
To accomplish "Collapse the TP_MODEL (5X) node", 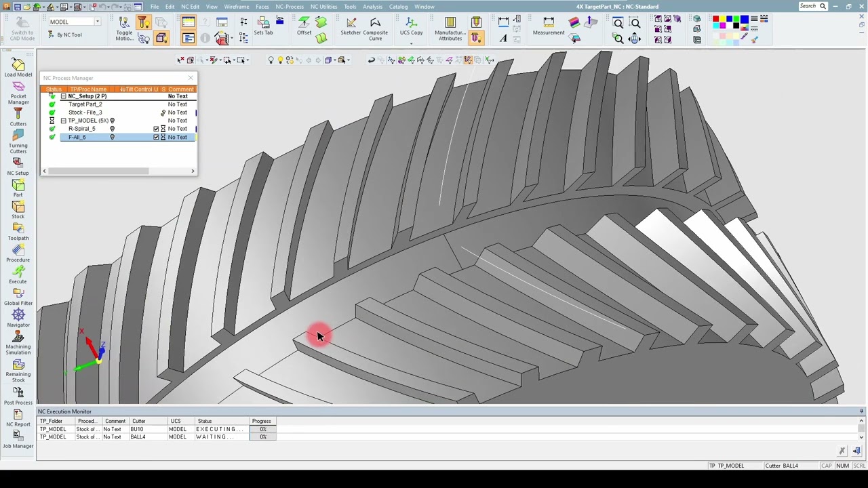I will (x=63, y=121).
